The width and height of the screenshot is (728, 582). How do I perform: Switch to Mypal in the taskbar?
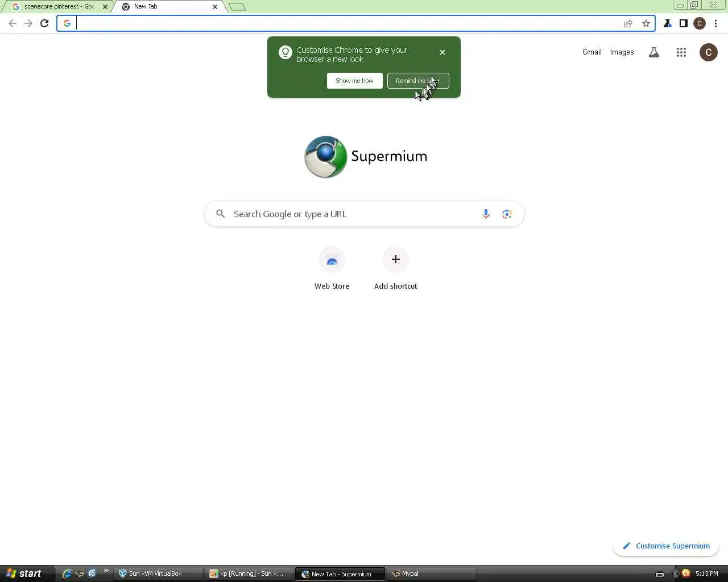(x=431, y=573)
